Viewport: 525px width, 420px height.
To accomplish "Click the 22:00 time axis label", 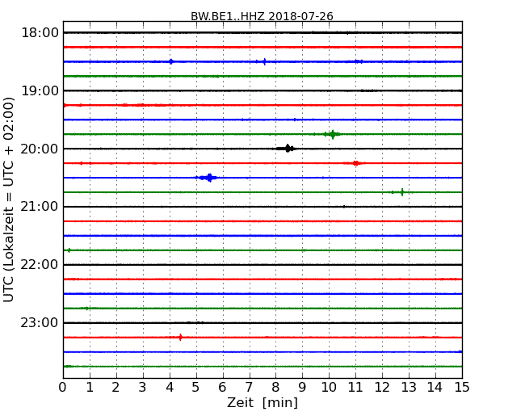I will click(40, 265).
